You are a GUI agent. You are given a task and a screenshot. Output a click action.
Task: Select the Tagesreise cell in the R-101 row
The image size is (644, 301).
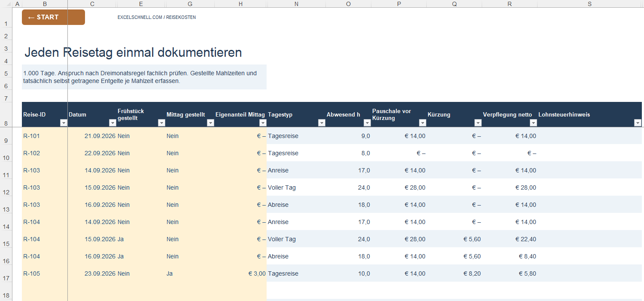click(x=296, y=136)
